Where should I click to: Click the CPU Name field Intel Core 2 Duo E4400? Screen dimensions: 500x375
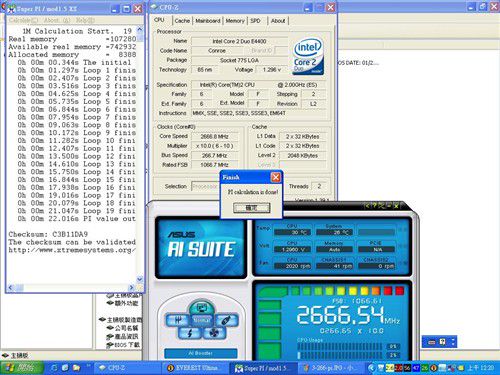point(239,41)
